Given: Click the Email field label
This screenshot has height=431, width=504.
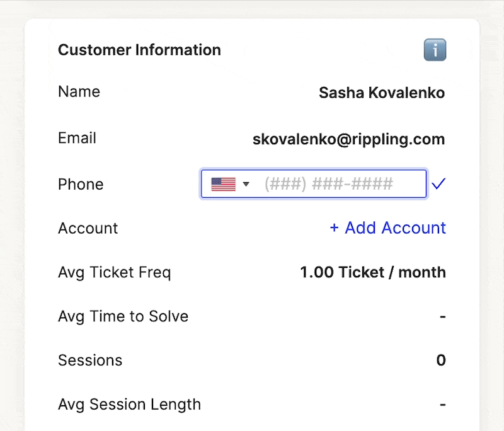Looking at the screenshot, I should tap(77, 138).
